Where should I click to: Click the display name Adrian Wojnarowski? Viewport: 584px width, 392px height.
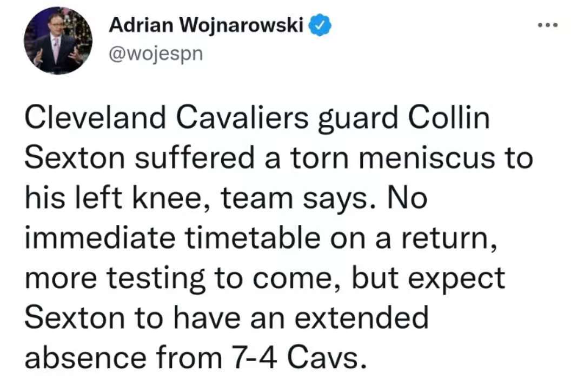click(x=206, y=26)
